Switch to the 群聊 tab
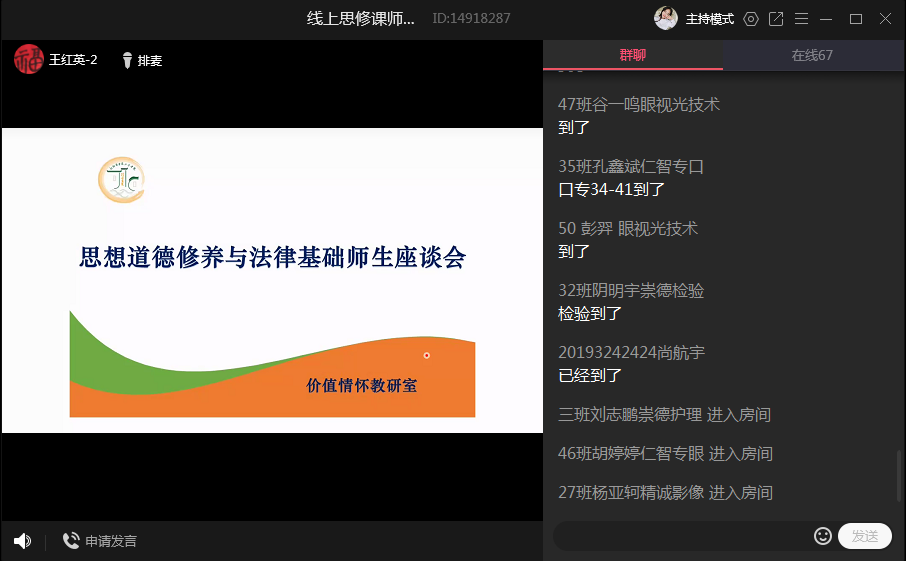Viewport: 906px width, 561px height. point(633,55)
